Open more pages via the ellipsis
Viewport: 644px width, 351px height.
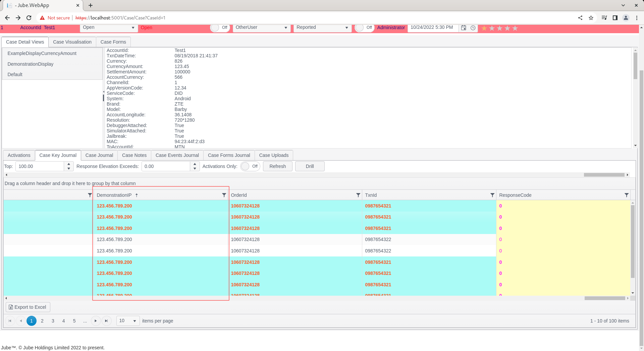(x=85, y=321)
